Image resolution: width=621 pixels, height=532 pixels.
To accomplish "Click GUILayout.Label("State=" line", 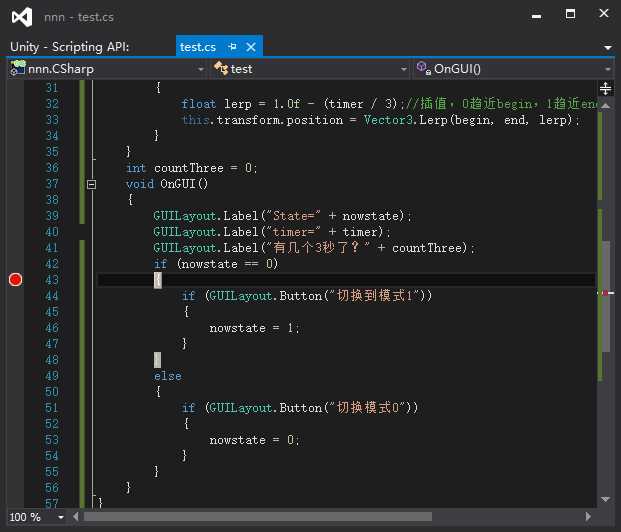I will click(282, 216).
